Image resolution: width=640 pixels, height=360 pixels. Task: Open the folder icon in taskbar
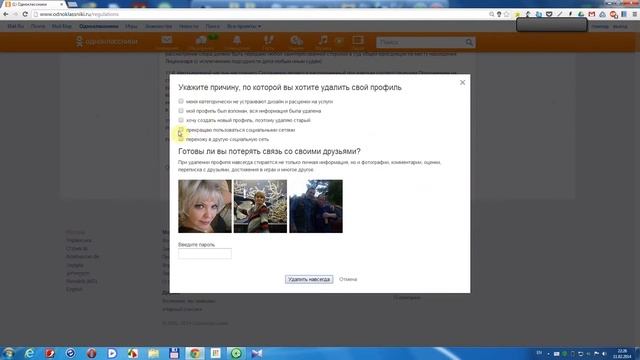tap(153, 353)
